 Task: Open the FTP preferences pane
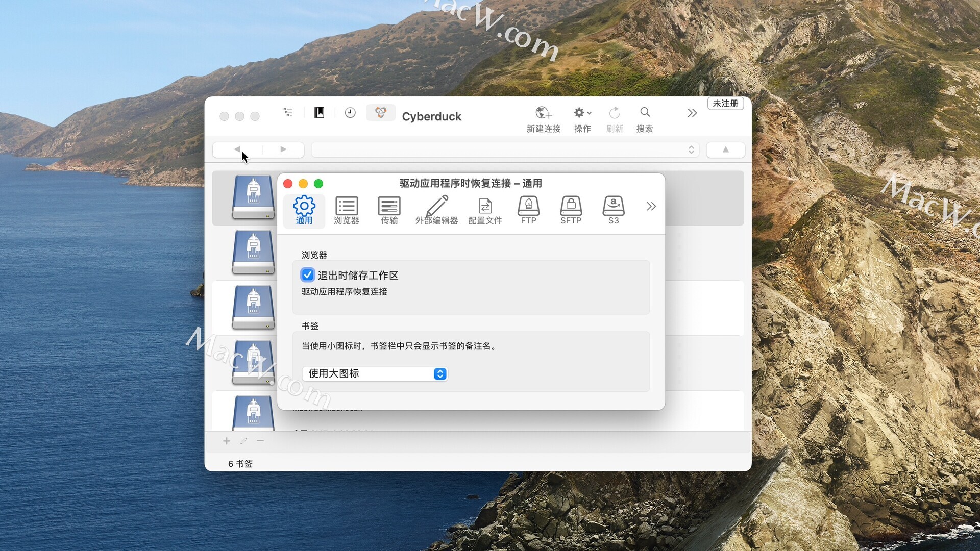coord(528,210)
